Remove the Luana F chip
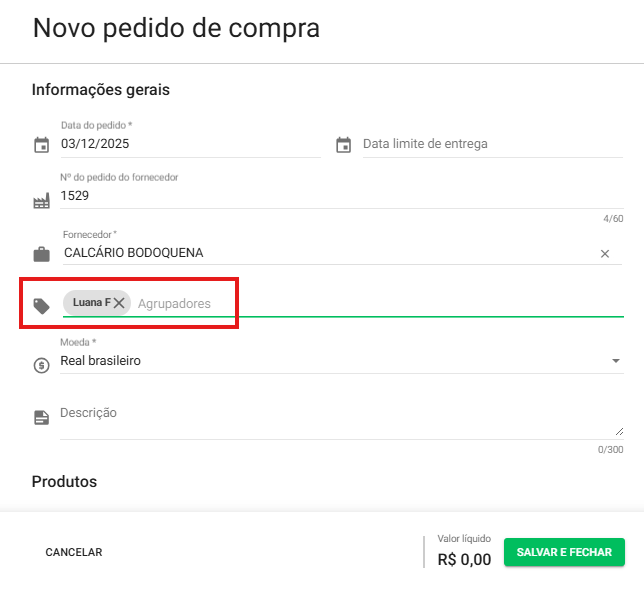Screen dimensions: 644x592 (119, 303)
